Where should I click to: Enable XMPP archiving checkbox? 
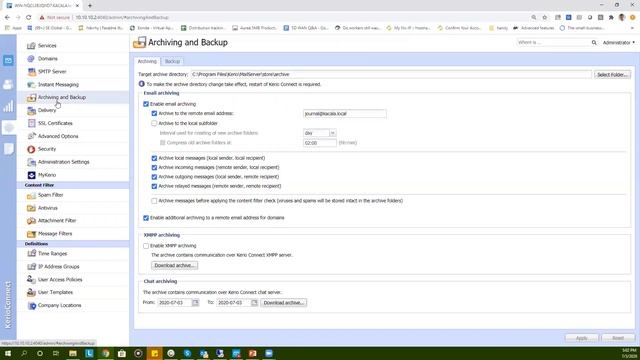pyautogui.click(x=146, y=246)
